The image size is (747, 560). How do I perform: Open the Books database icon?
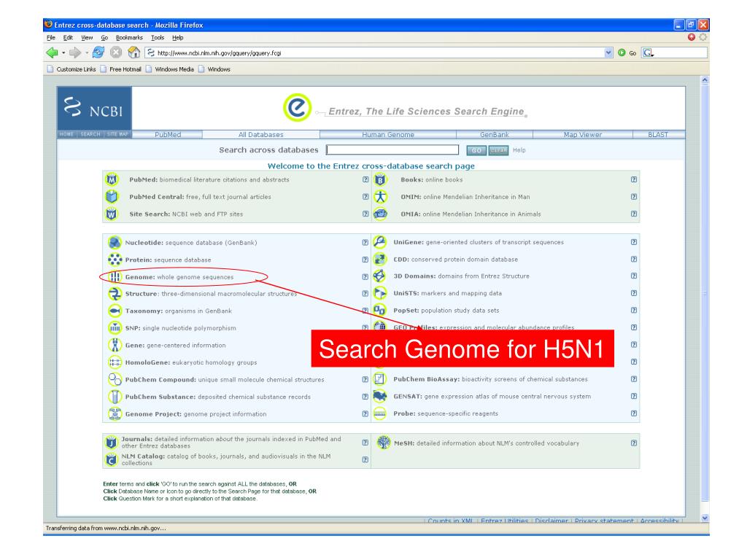380,179
